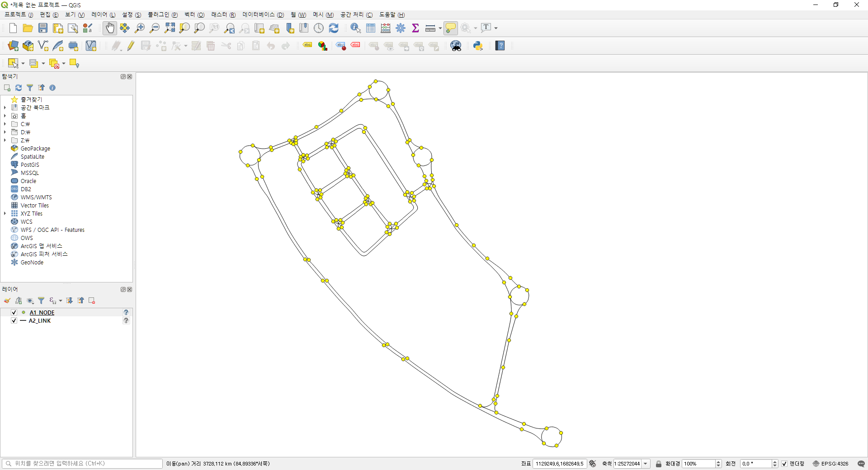Click the Deselect Features icon

click(x=54, y=64)
